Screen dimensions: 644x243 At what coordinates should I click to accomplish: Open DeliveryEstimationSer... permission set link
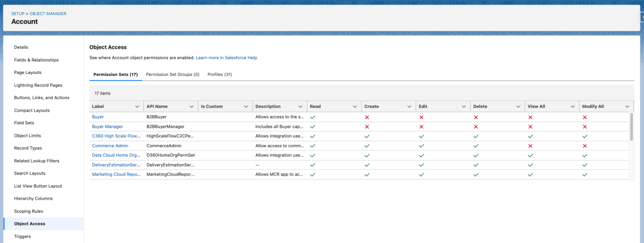click(116, 165)
